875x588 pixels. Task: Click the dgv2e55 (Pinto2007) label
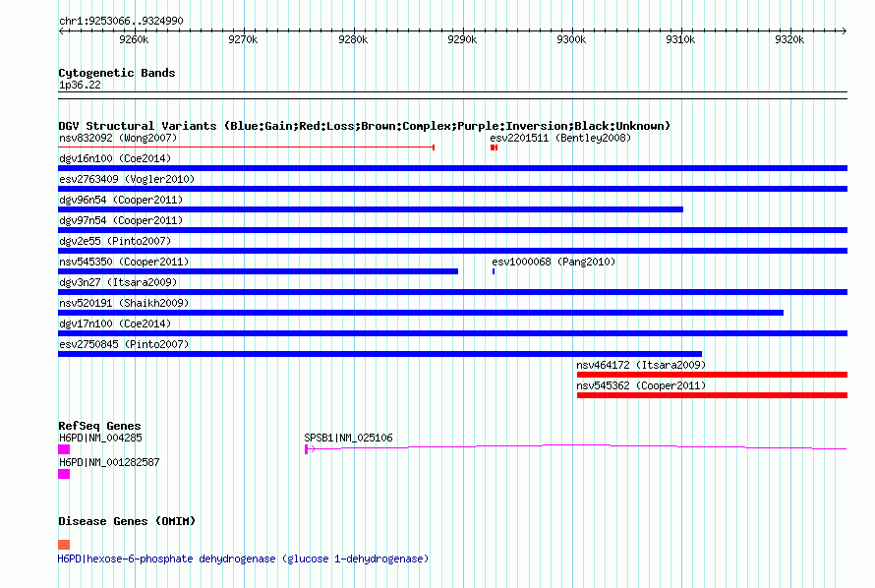point(115,241)
